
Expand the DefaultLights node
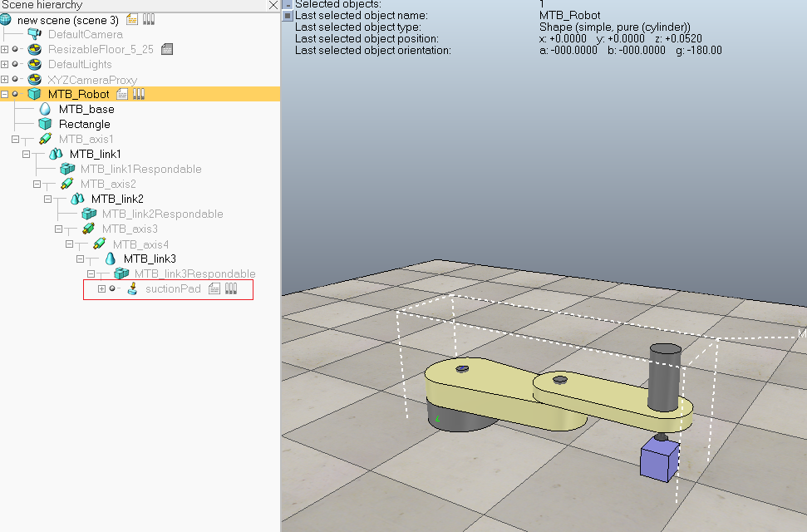click(x=5, y=64)
